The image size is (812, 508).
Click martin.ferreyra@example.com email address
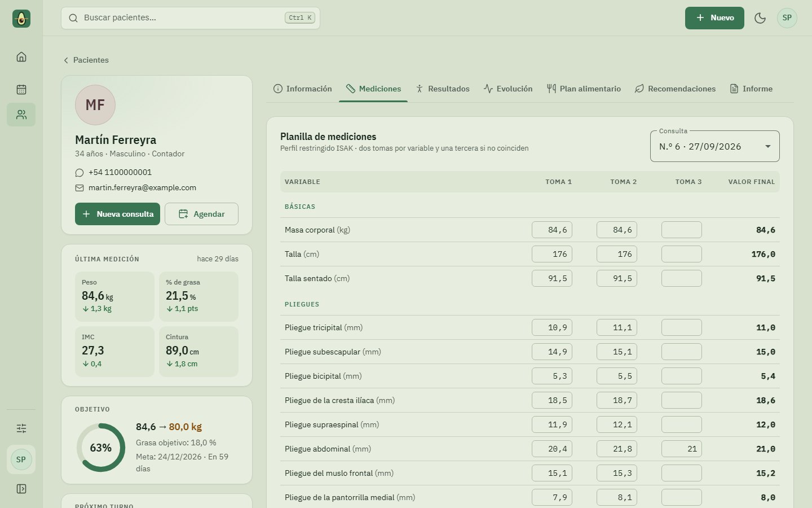coord(142,187)
